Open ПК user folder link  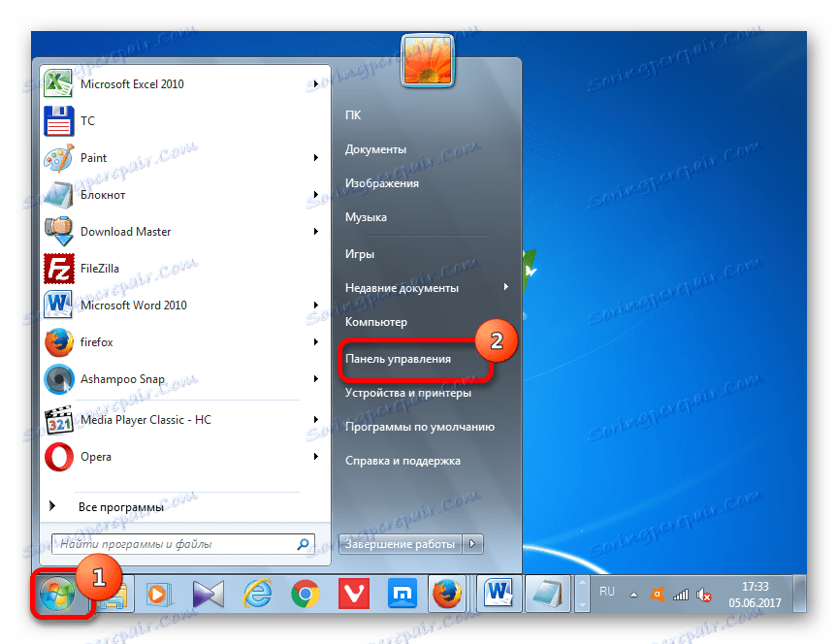tap(353, 114)
